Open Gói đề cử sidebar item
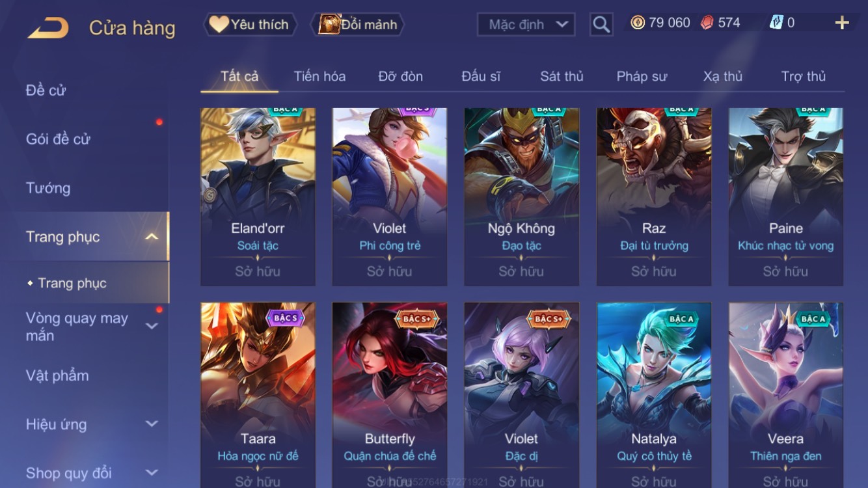The width and height of the screenshot is (868, 488). (58, 139)
